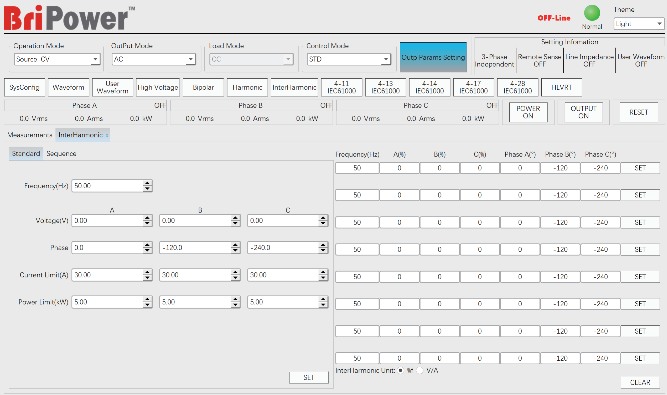Open the Waveform tab
667x395 pixels.
point(68,87)
